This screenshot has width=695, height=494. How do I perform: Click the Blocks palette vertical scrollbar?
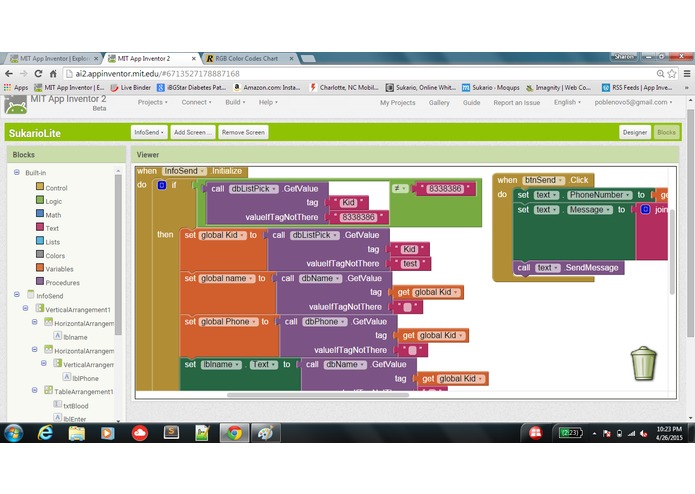[x=118, y=254]
